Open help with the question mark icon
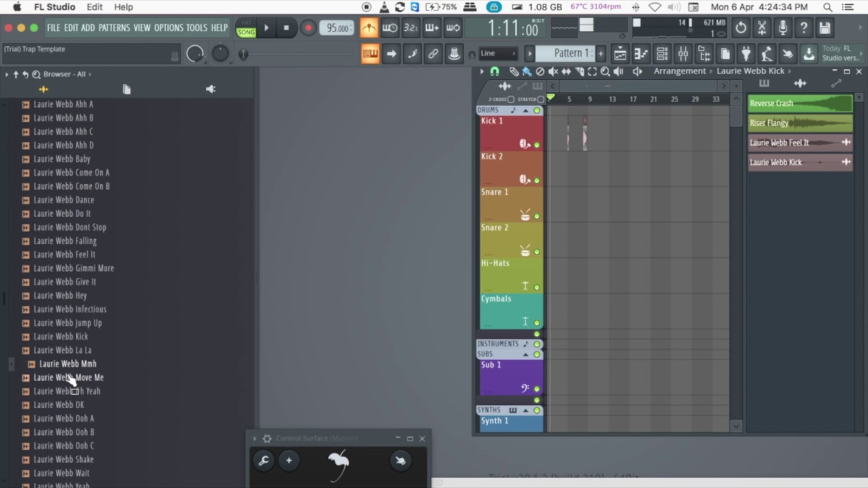The width and height of the screenshot is (868, 488). (x=804, y=28)
